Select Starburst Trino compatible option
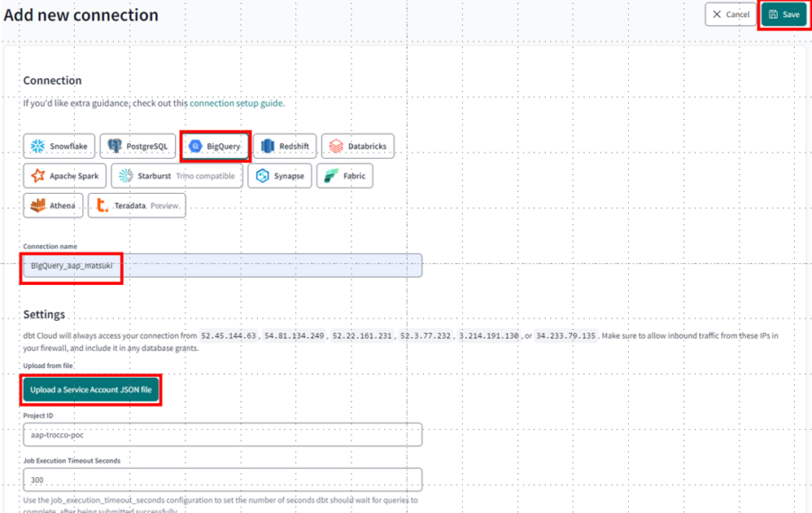The image size is (812, 513). (x=177, y=176)
